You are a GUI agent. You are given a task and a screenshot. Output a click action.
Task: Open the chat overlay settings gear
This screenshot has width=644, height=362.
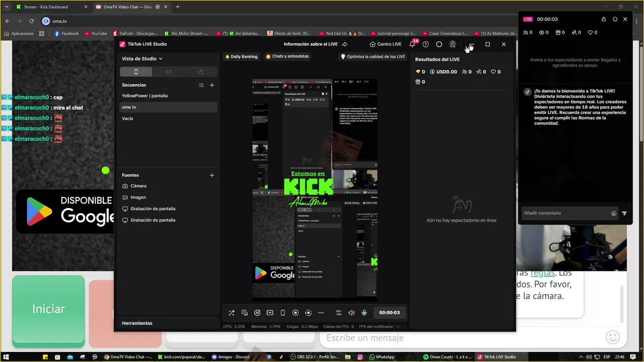(x=615, y=19)
